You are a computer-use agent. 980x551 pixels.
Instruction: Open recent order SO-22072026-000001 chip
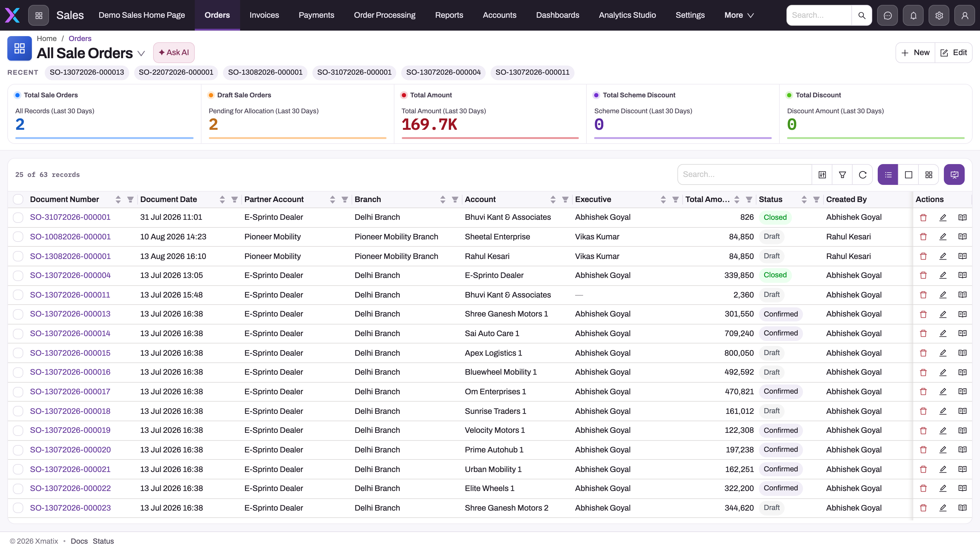(176, 72)
